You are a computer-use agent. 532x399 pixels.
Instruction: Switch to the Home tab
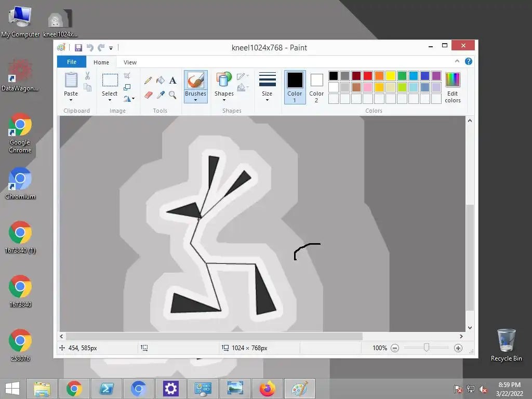point(101,62)
